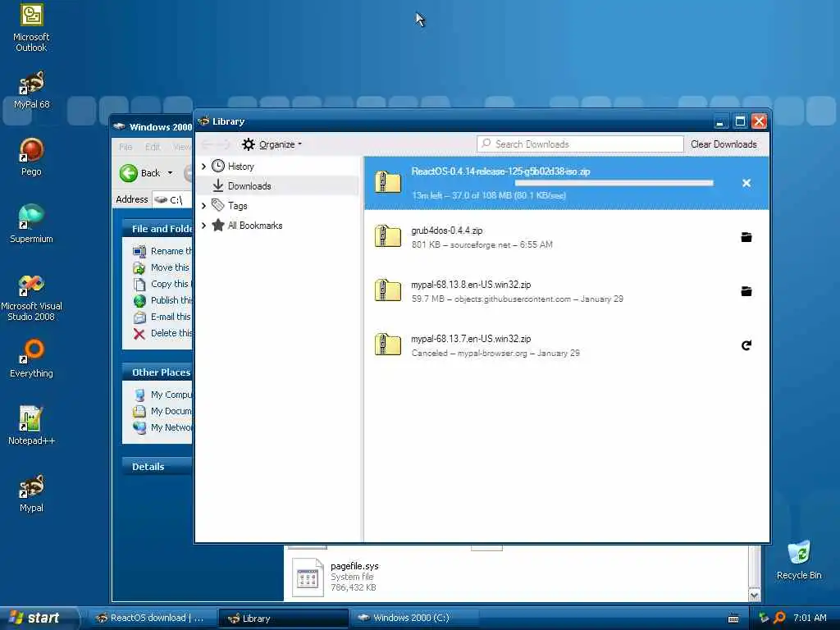The height and width of the screenshot is (630, 840).
Task: Open My Computer link in Other Places
Action: point(163,395)
